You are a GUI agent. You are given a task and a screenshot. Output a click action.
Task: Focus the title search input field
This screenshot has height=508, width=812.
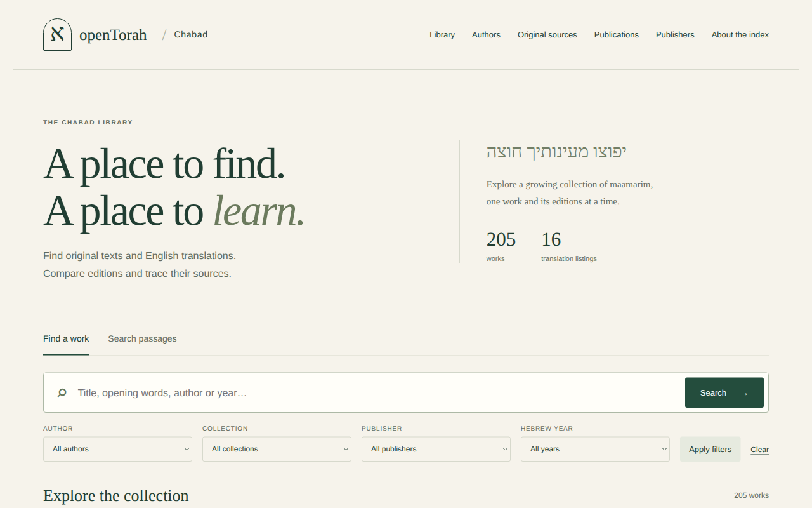[378, 393]
